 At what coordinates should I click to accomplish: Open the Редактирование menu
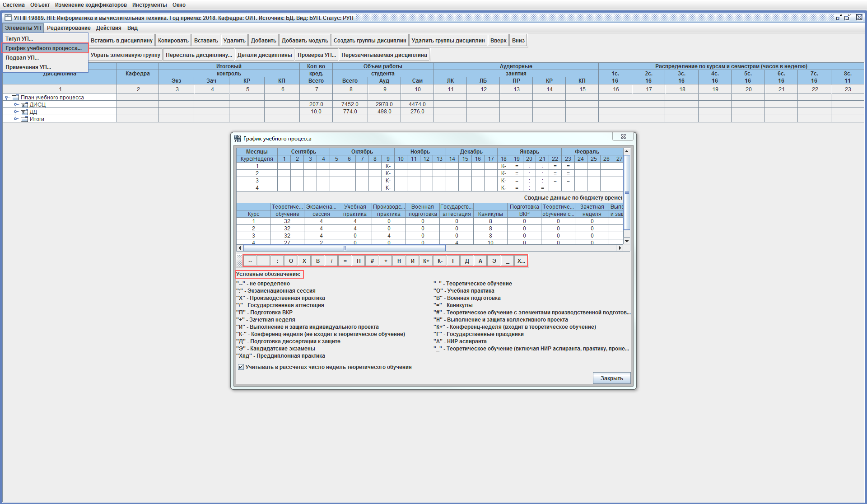(69, 28)
